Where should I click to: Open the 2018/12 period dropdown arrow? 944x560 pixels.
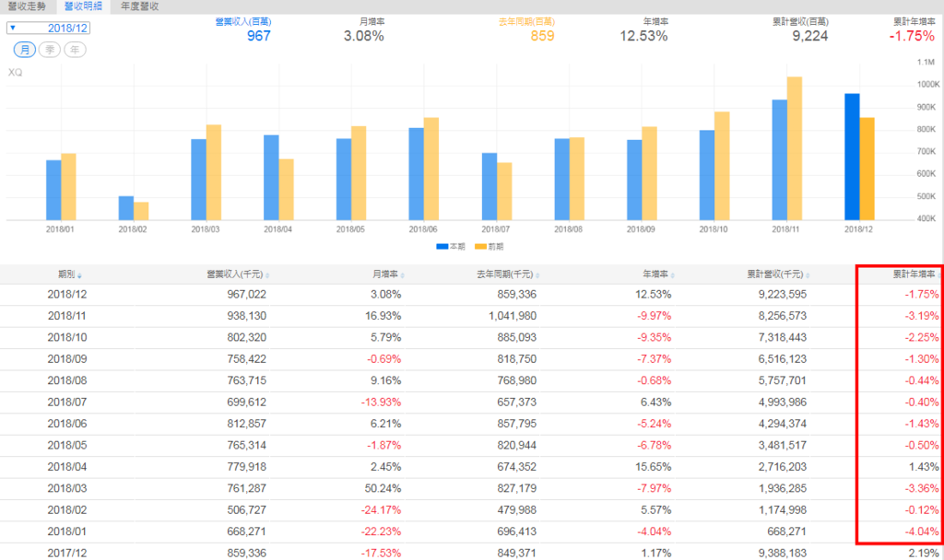(x=13, y=28)
